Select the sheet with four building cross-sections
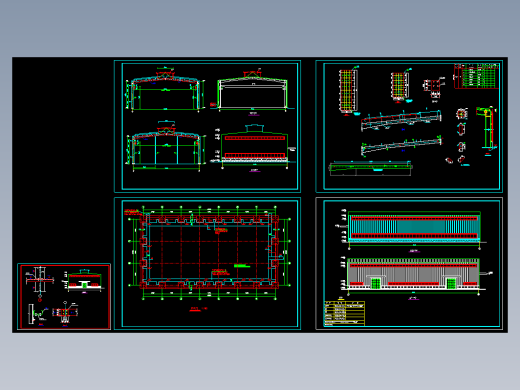Viewport: 520px width, 390px height. [207, 126]
